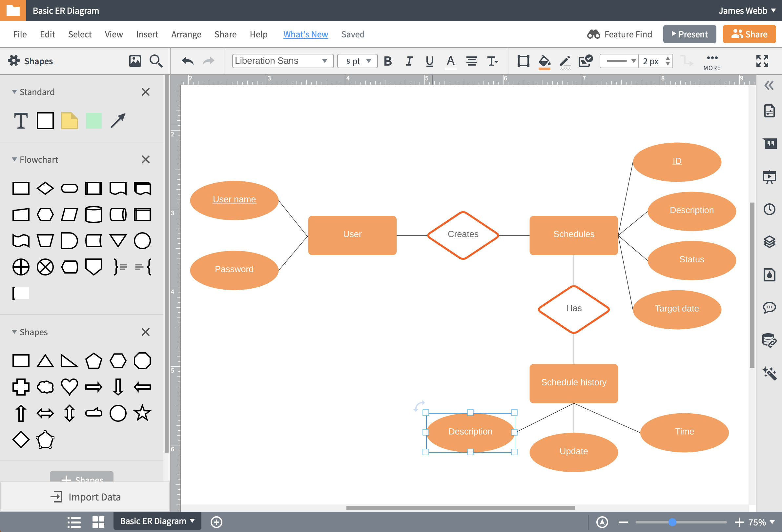Collapse the Standard shapes panel
The width and height of the screenshot is (782, 532).
13,92
